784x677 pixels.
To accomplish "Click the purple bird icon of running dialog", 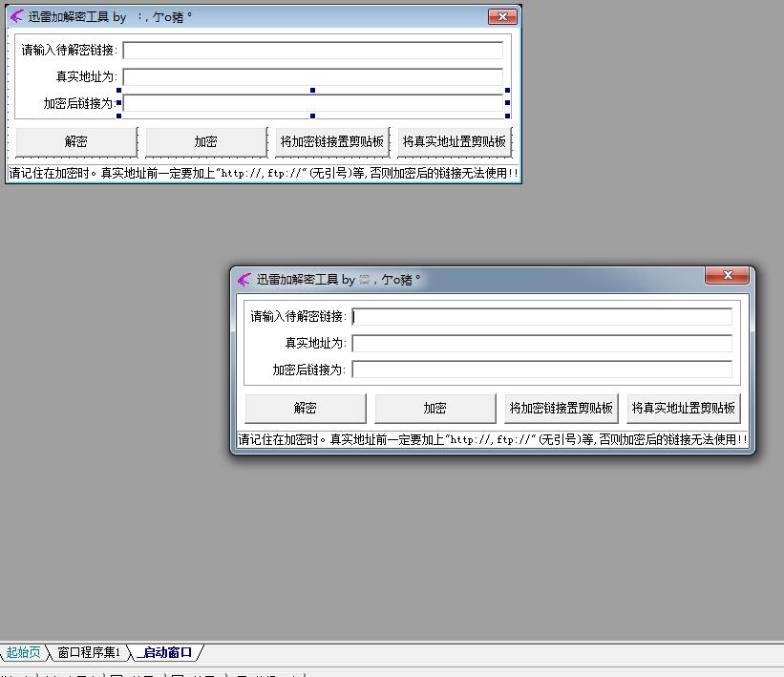I will click(244, 279).
